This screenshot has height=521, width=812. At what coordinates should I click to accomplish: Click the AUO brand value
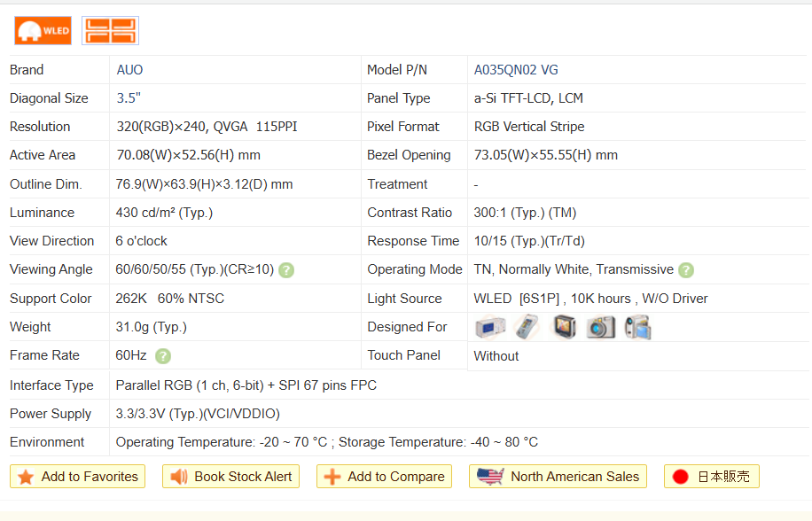[129, 70]
